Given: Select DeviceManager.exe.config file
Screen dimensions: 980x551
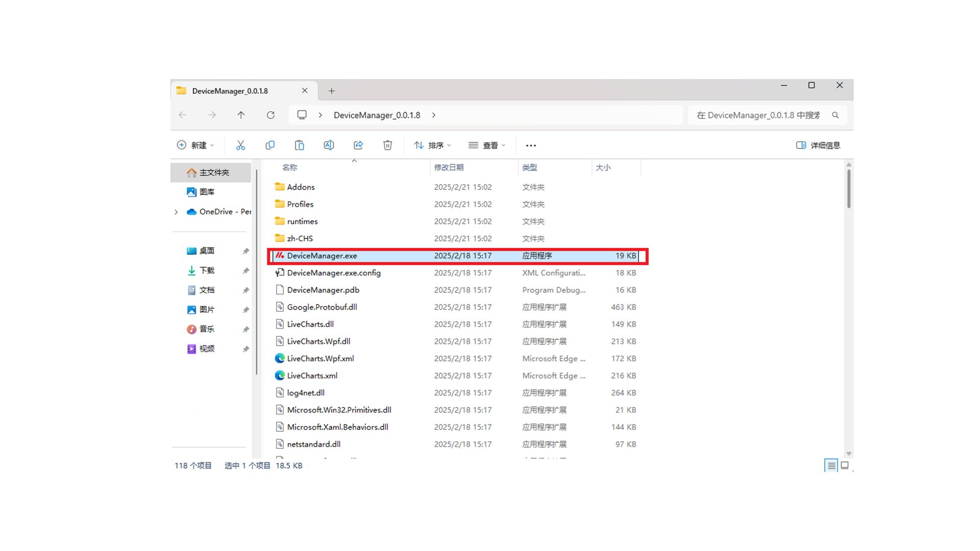Looking at the screenshot, I should 334,273.
